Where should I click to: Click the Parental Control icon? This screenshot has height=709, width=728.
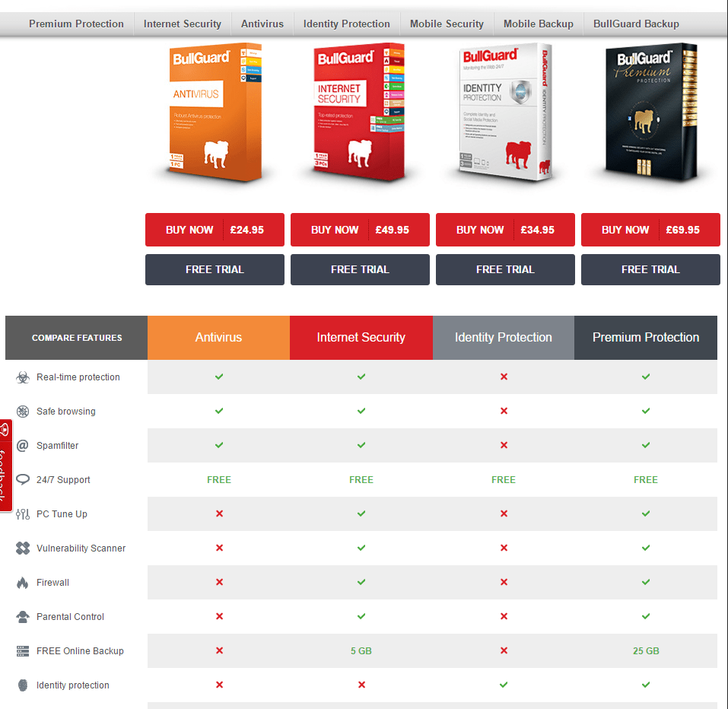click(x=23, y=617)
